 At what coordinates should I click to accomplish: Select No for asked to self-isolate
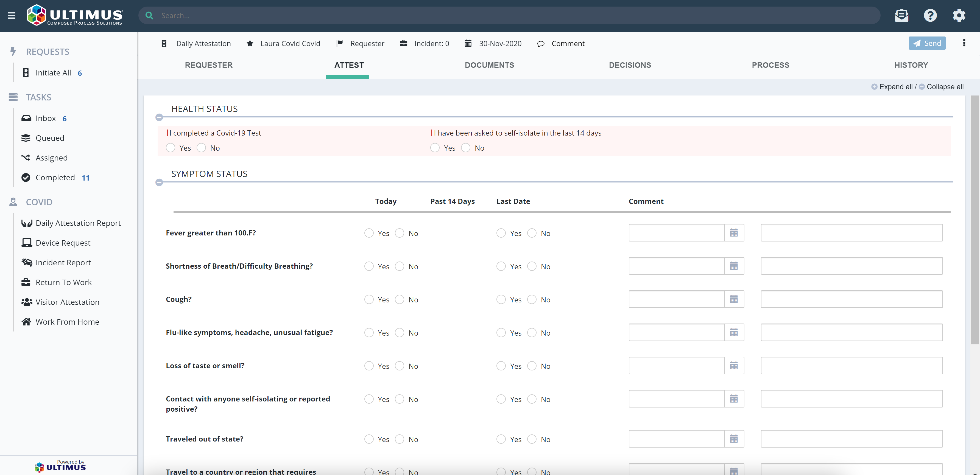(466, 148)
